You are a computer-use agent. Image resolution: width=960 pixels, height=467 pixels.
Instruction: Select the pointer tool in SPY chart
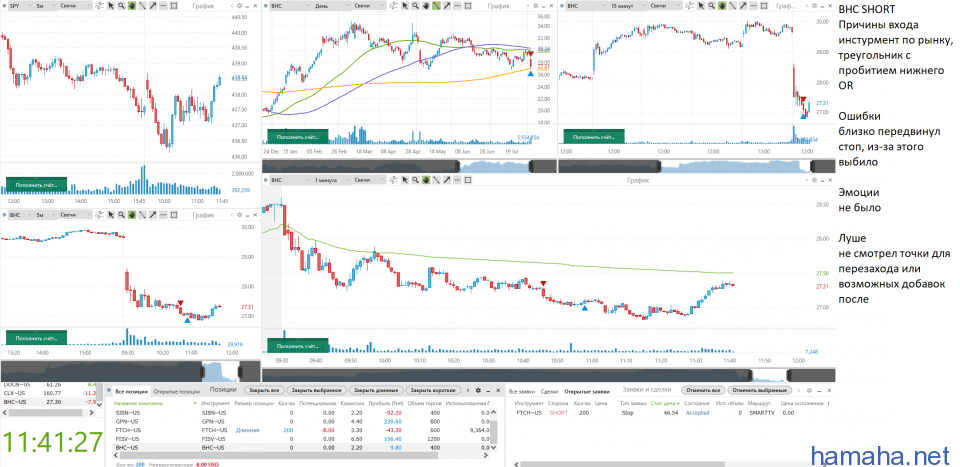click(x=111, y=6)
